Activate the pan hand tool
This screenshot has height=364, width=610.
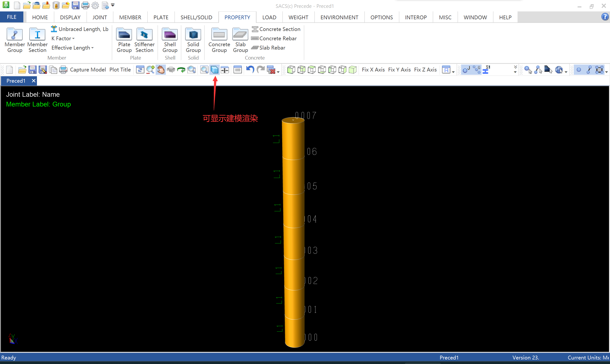(161, 70)
